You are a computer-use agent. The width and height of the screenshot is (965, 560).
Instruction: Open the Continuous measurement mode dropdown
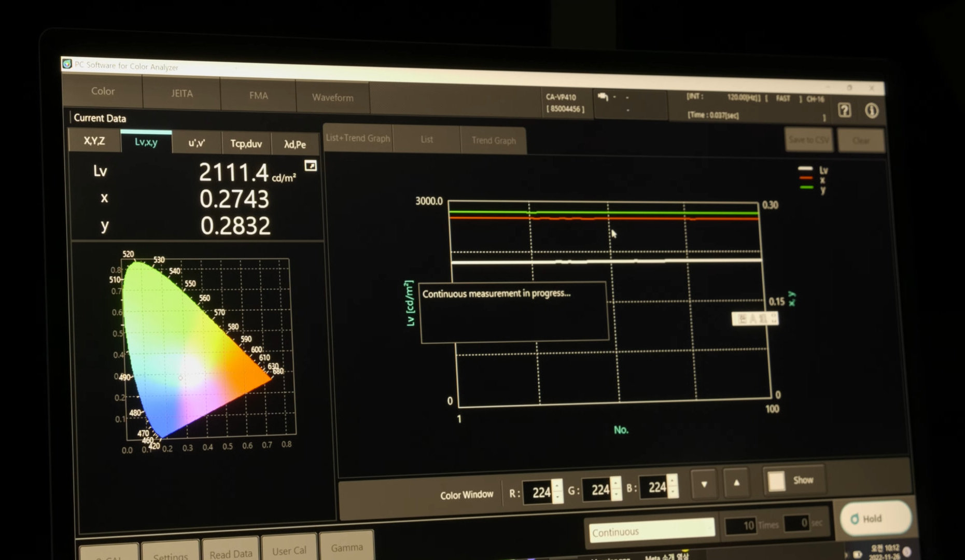651,530
